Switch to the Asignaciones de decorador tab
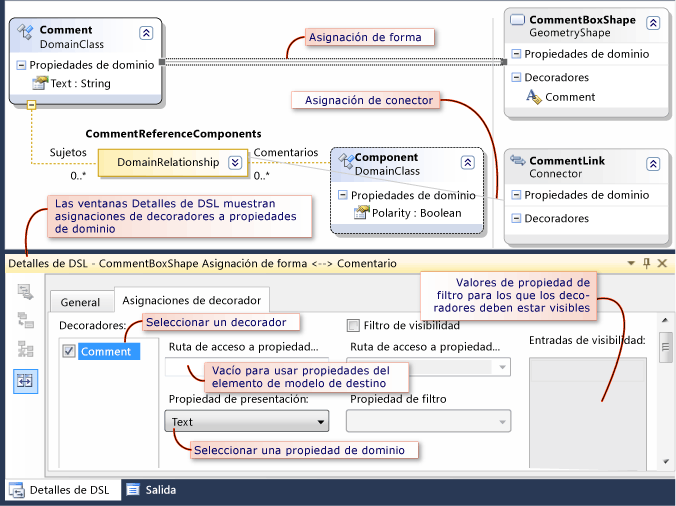Screen dimensions: 676x506 tap(191, 300)
